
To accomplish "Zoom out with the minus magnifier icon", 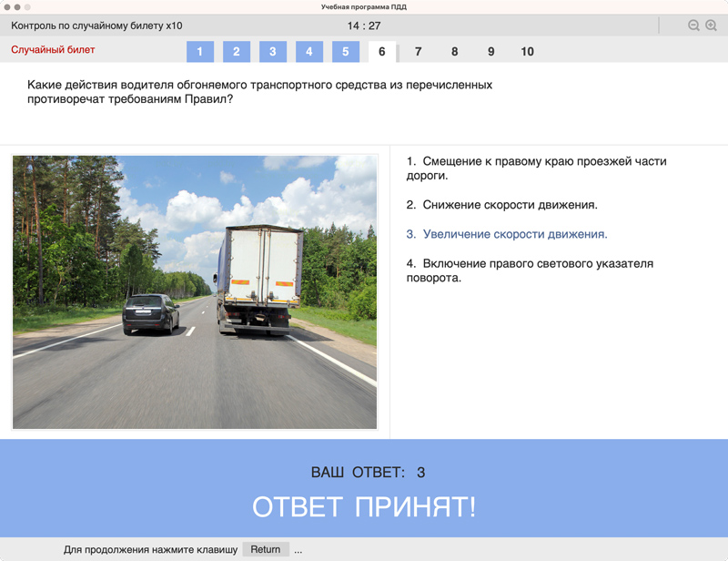I will [693, 25].
